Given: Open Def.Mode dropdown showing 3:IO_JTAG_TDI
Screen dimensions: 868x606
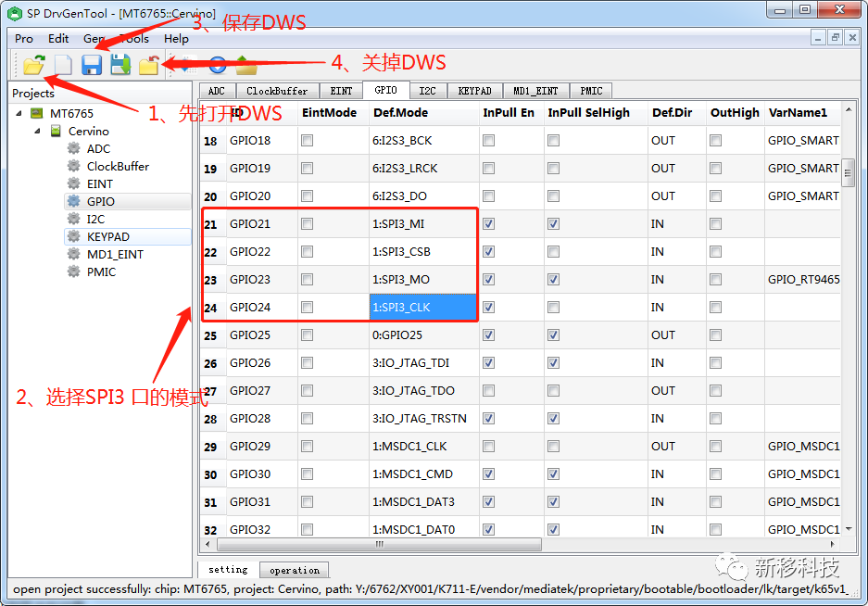Looking at the screenshot, I should [424, 363].
